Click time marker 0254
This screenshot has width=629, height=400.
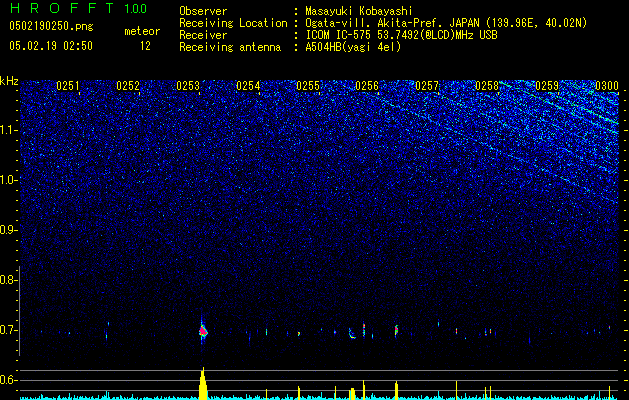[248, 86]
